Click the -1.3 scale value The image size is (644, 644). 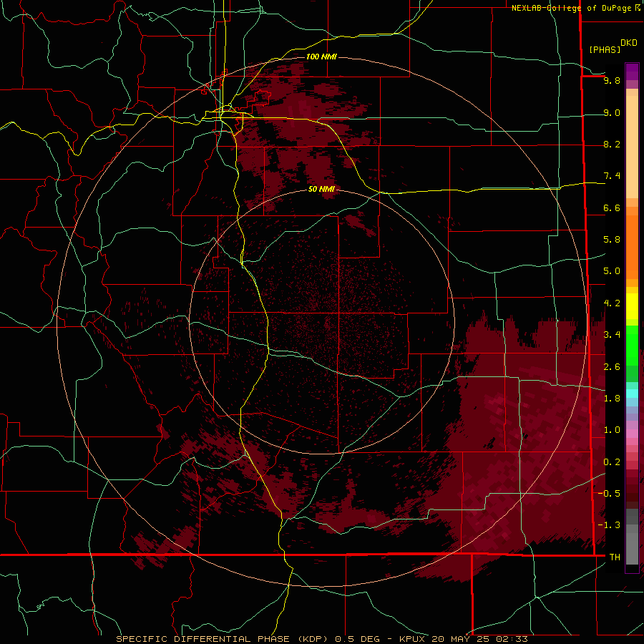pos(609,525)
